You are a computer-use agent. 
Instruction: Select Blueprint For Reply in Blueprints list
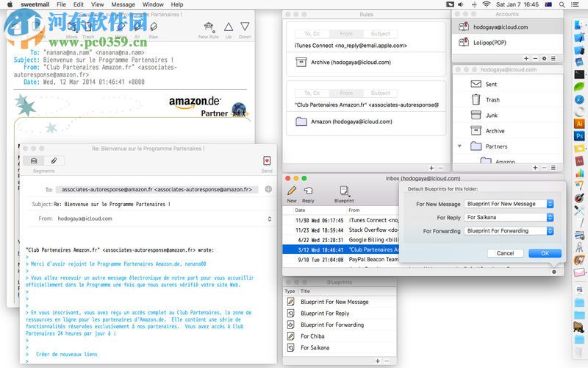pyautogui.click(x=340, y=314)
